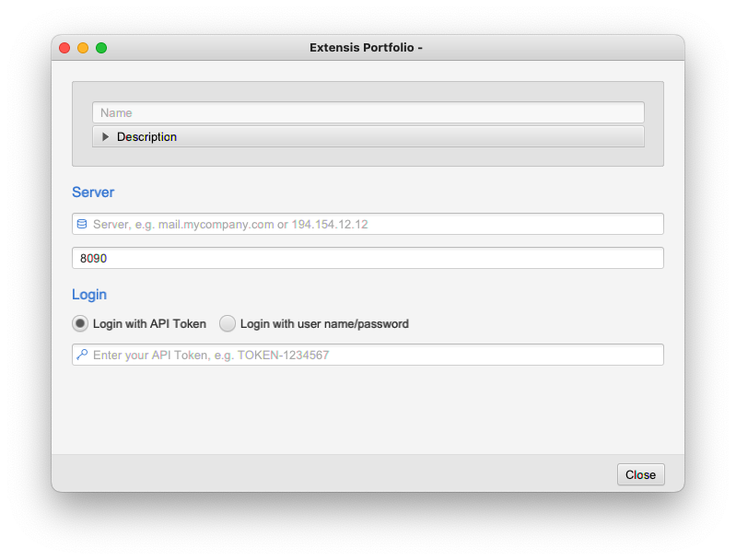The image size is (736, 560).
Task: Click the gray panel surrounding the Name field
Action: (368, 157)
